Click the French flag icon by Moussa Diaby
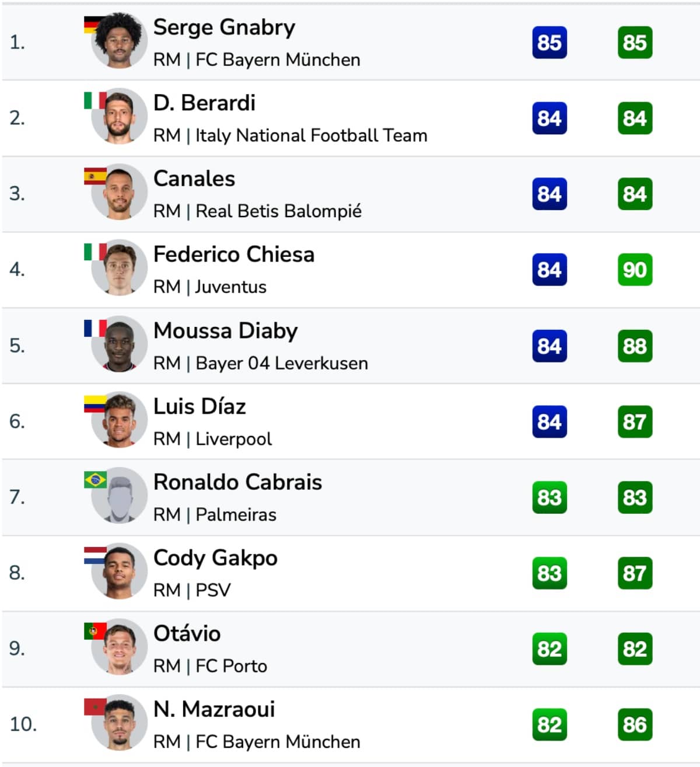 (x=95, y=328)
